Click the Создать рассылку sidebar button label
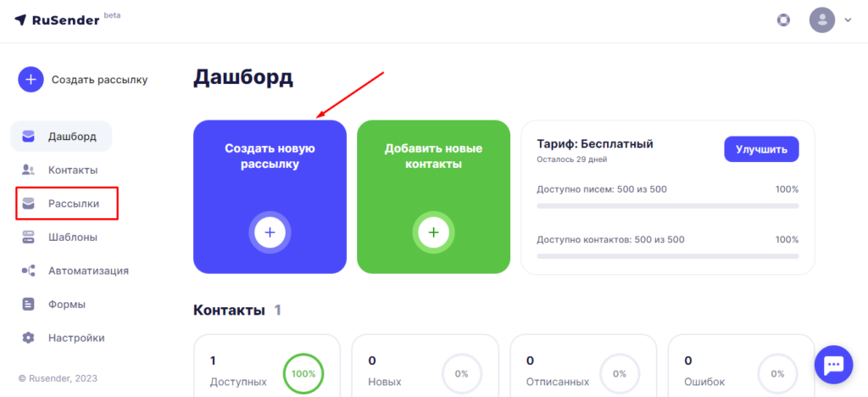Viewport: 868px width, 397px height. [x=100, y=80]
